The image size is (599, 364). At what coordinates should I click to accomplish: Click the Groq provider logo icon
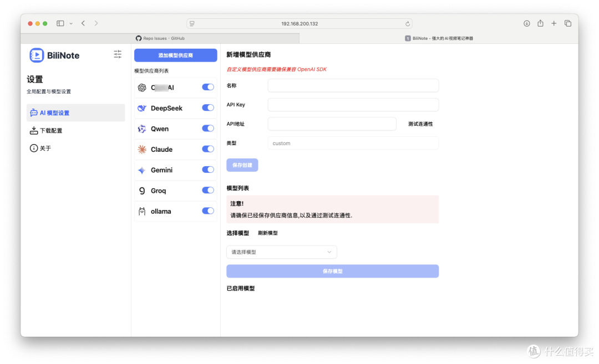tap(142, 191)
